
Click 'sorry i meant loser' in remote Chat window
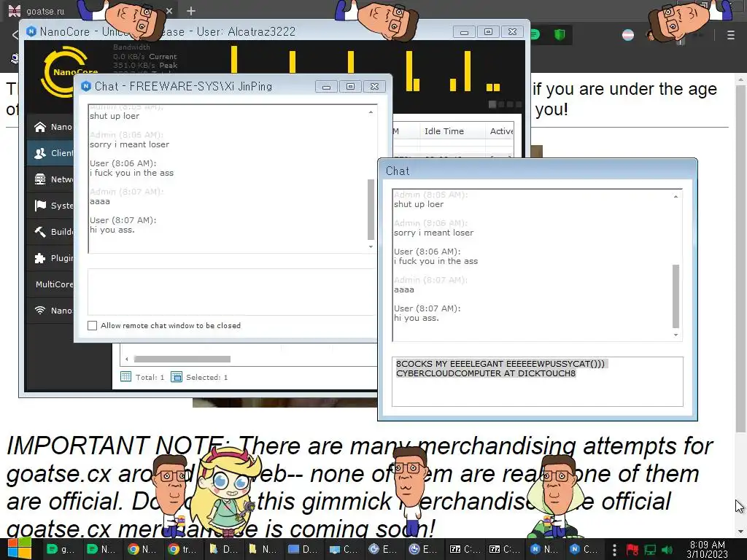433,233
